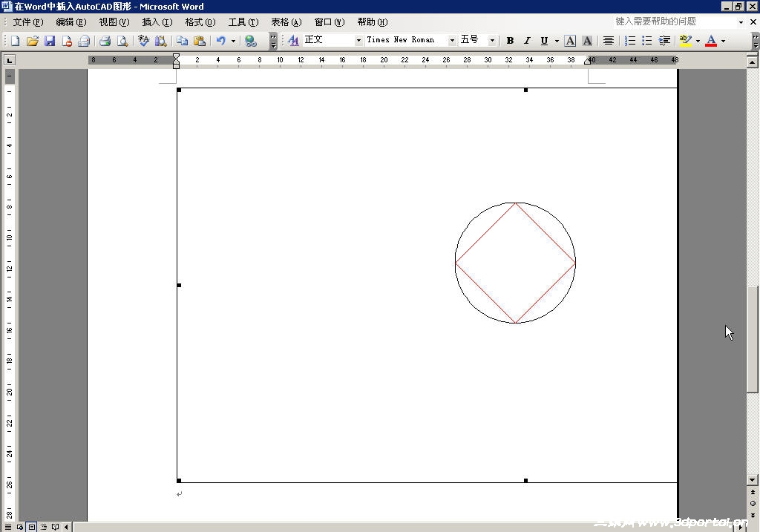Click vertical scrollbar down arrow
Image resolution: width=760 pixels, height=532 pixels.
[x=753, y=479]
